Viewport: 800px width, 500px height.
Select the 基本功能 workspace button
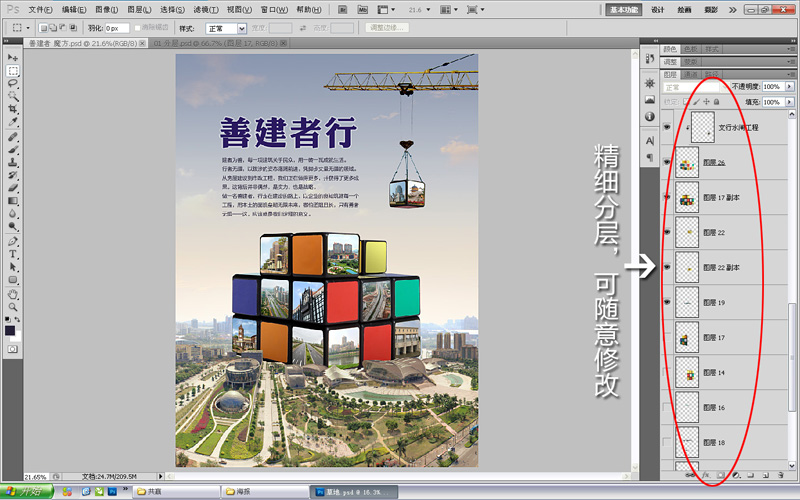(623, 10)
